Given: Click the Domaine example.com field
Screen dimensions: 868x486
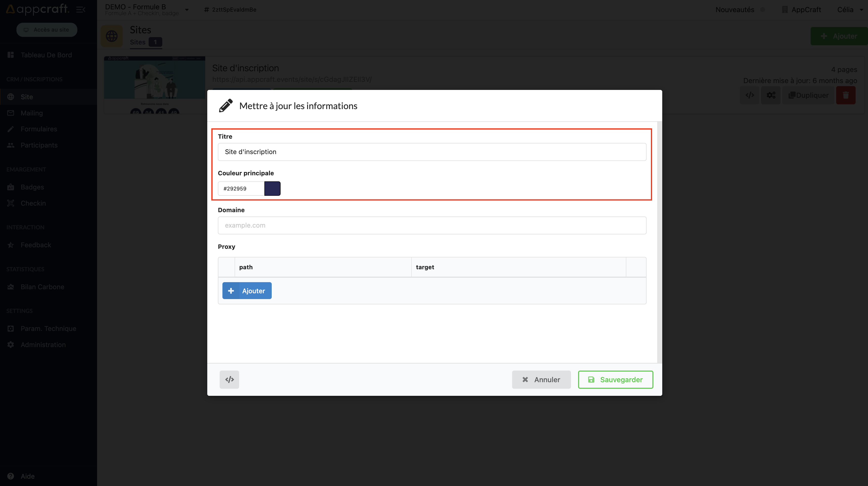Looking at the screenshot, I should point(432,225).
